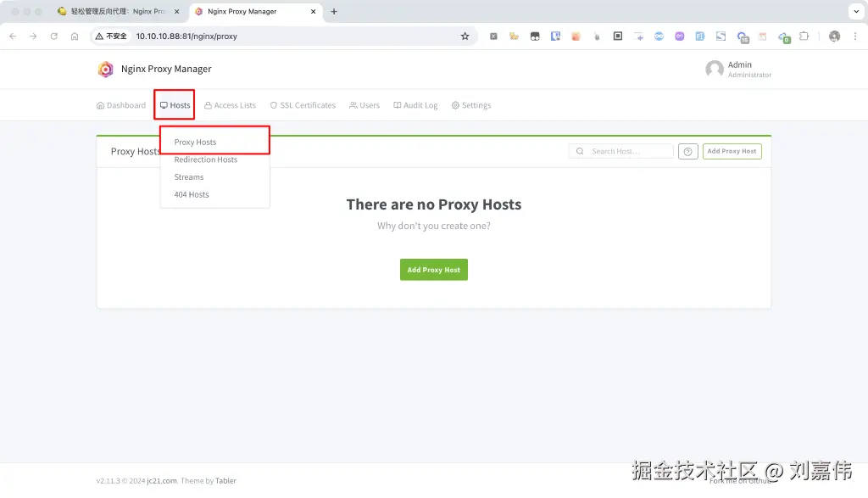Click browser home icon
Image resolution: width=868 pixels, height=498 pixels.
click(x=75, y=36)
